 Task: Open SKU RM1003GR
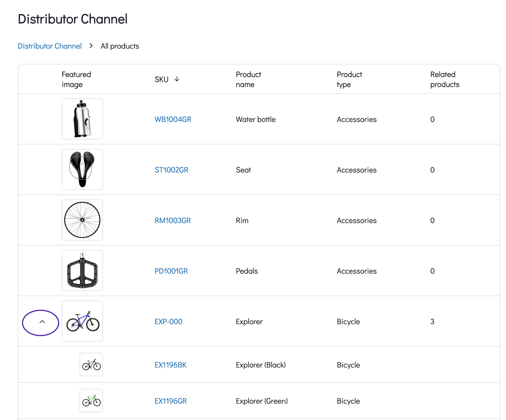173,221
